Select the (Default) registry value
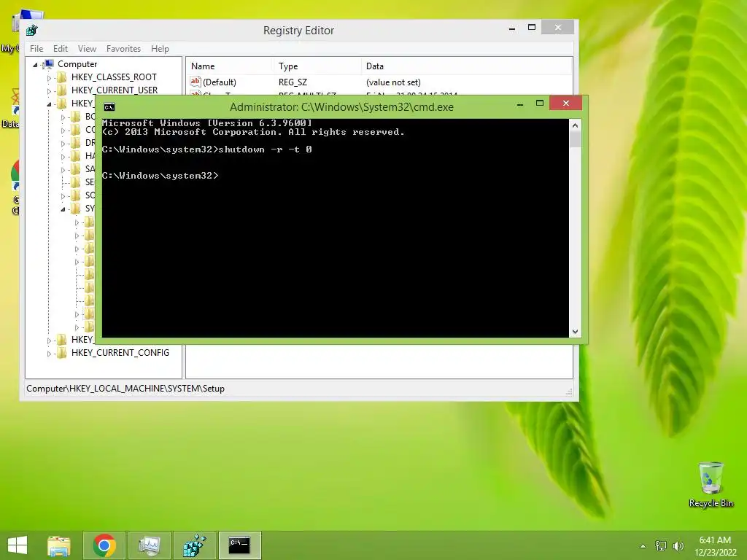Viewport: 747px width, 560px height. 220,82
